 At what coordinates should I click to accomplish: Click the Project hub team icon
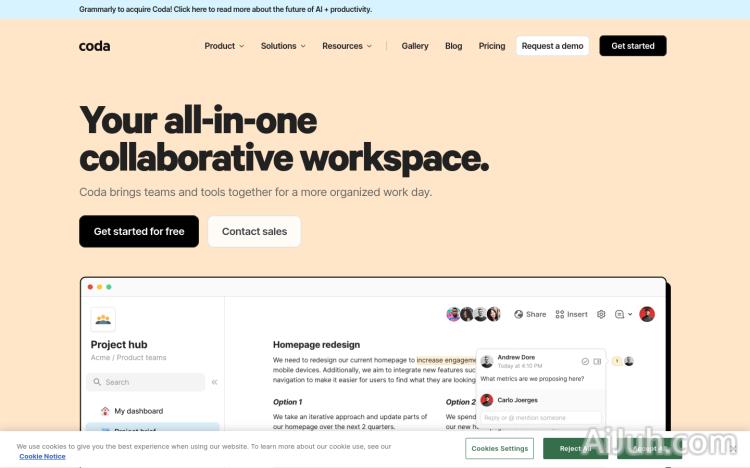click(103, 319)
